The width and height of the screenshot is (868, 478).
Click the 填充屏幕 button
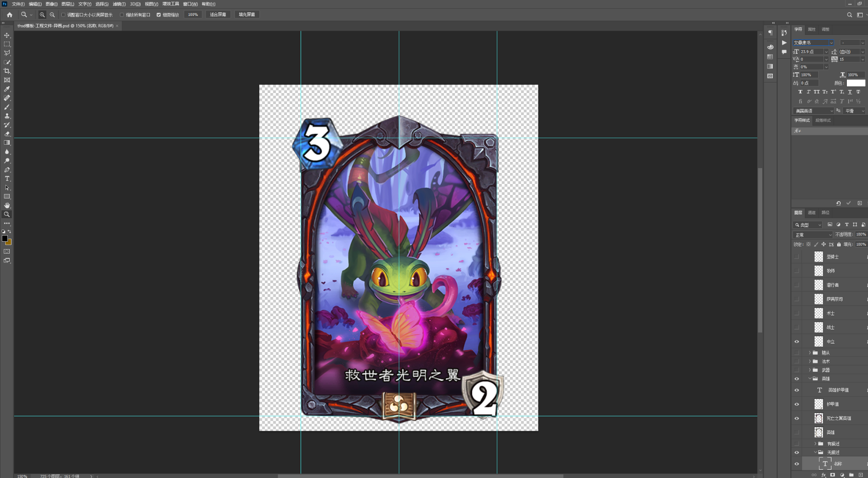click(246, 15)
